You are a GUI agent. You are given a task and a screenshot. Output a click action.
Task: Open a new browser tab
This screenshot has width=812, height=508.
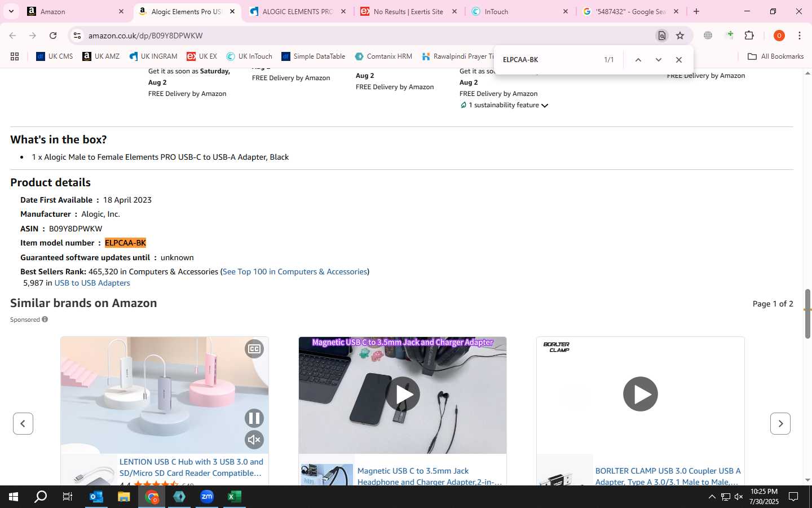point(696,11)
